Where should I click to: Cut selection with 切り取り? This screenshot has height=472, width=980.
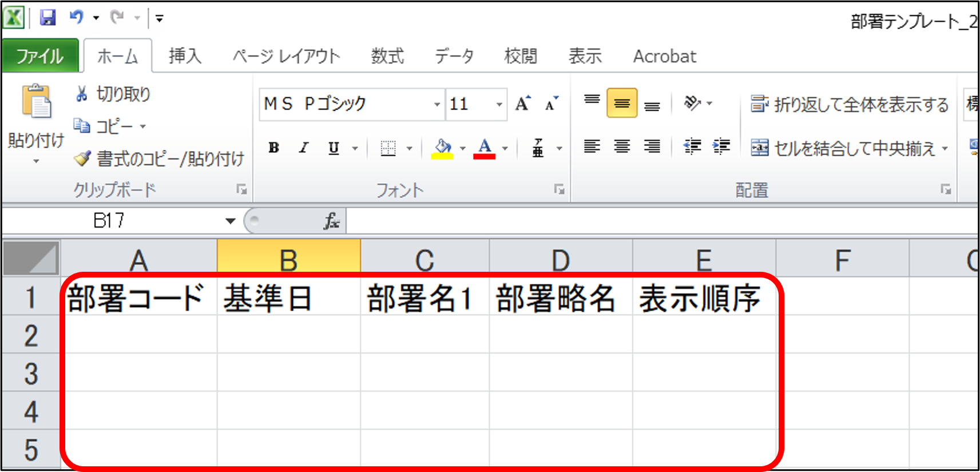pyautogui.click(x=113, y=94)
